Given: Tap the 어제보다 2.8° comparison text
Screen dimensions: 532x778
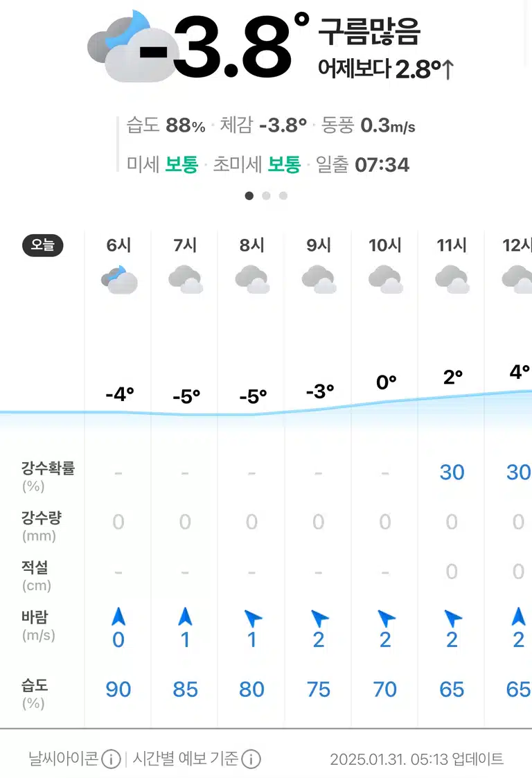Looking at the screenshot, I should point(386,69).
